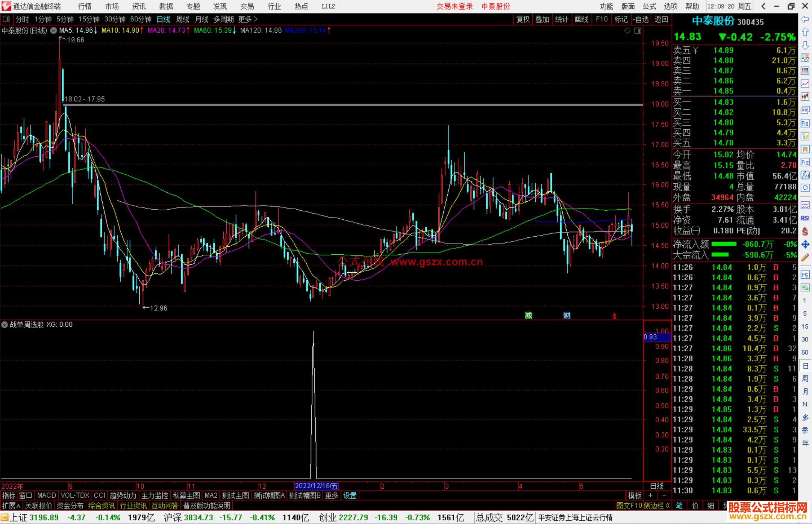Click the four-way move arrows icon
The width and height of the screenshot is (812, 524).
tap(805, 245)
